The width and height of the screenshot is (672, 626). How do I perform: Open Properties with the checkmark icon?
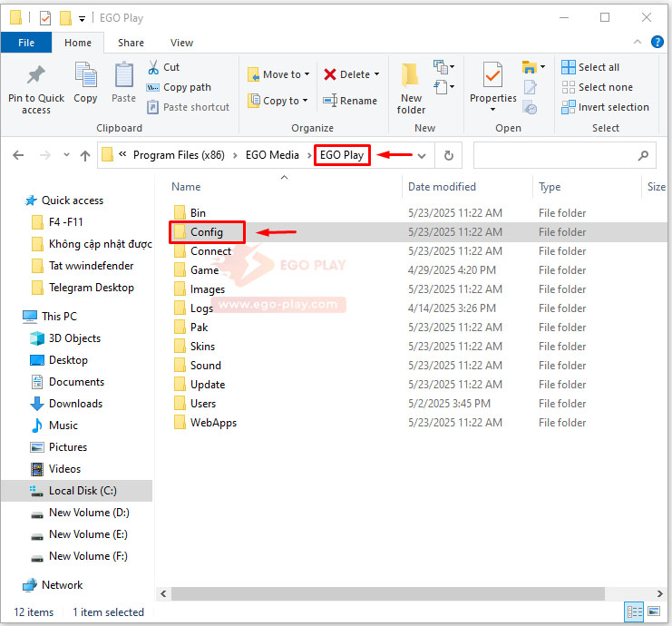(492, 75)
